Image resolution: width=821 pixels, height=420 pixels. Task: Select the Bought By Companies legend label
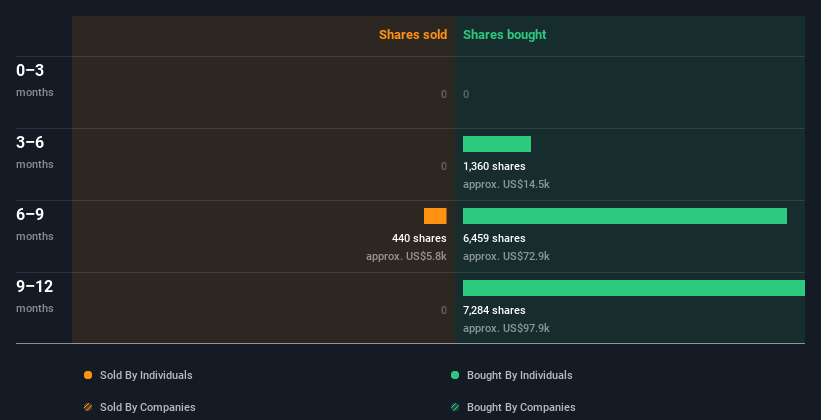[521, 407]
